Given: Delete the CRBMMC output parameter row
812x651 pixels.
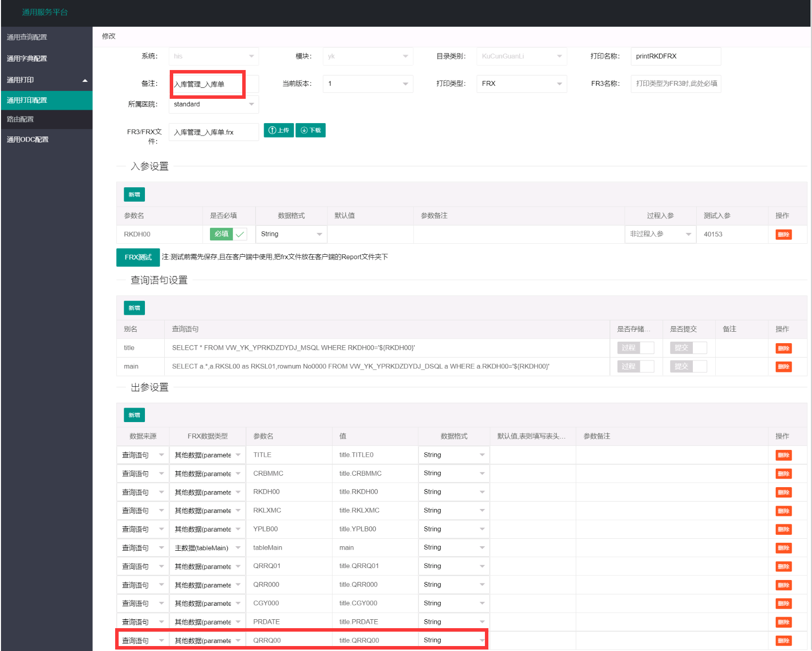Looking at the screenshot, I should click(783, 474).
